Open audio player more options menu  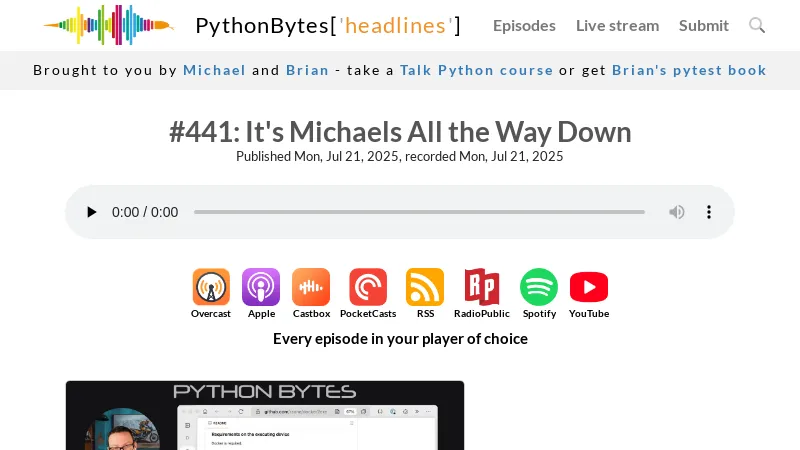click(709, 212)
